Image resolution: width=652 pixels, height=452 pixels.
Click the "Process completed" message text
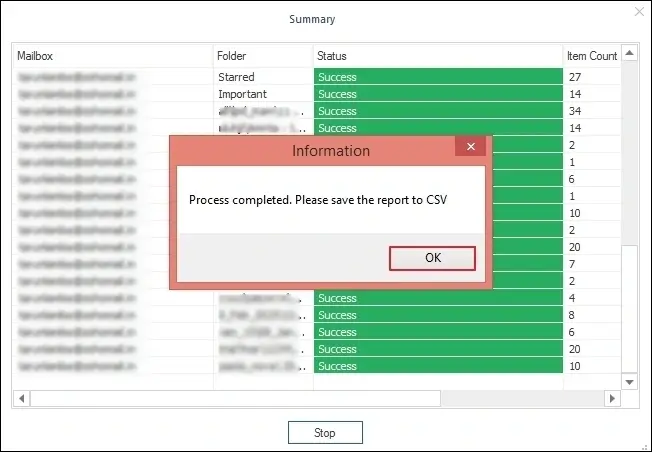(x=318, y=200)
